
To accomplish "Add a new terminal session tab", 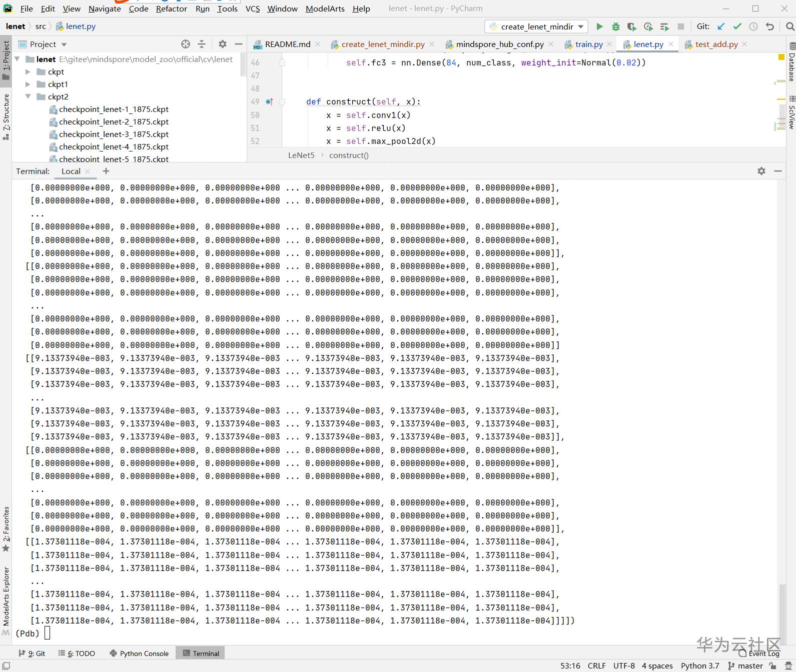I will [x=106, y=171].
